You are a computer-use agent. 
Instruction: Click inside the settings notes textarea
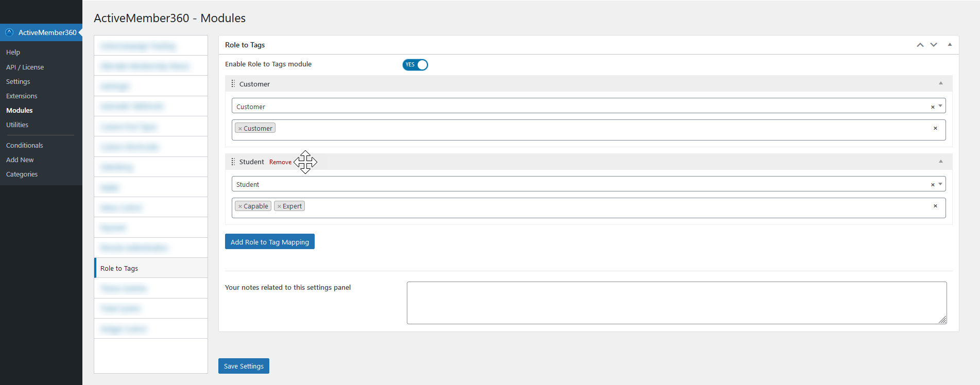[x=677, y=303]
